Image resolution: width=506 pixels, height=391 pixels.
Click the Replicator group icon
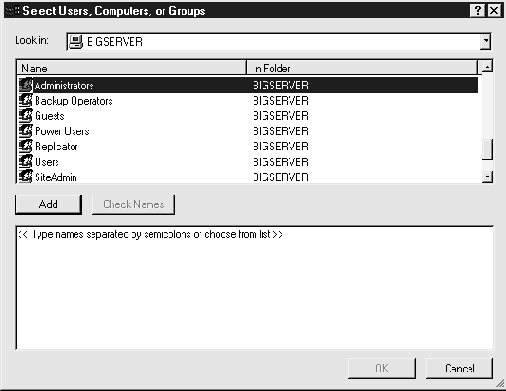coord(26,146)
